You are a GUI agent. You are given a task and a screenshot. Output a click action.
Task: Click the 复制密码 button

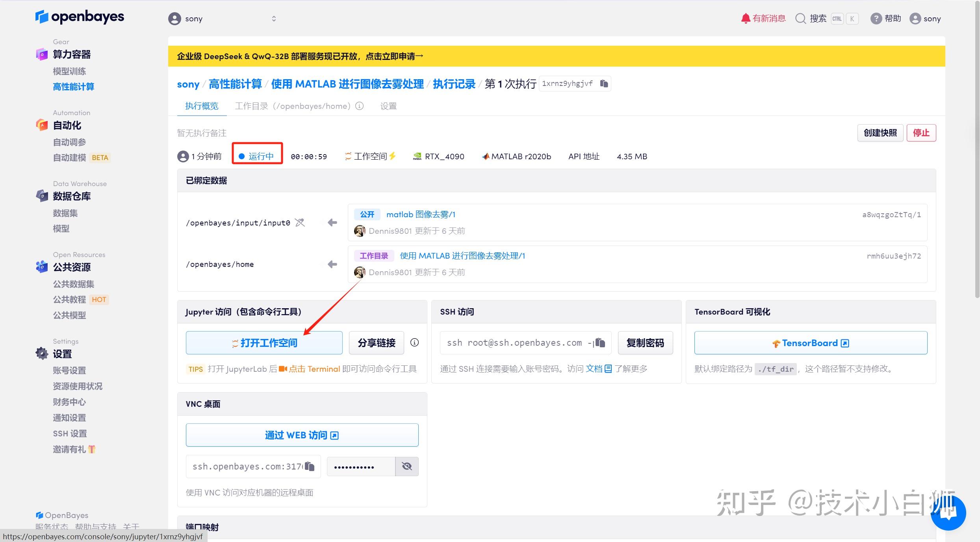645,343
